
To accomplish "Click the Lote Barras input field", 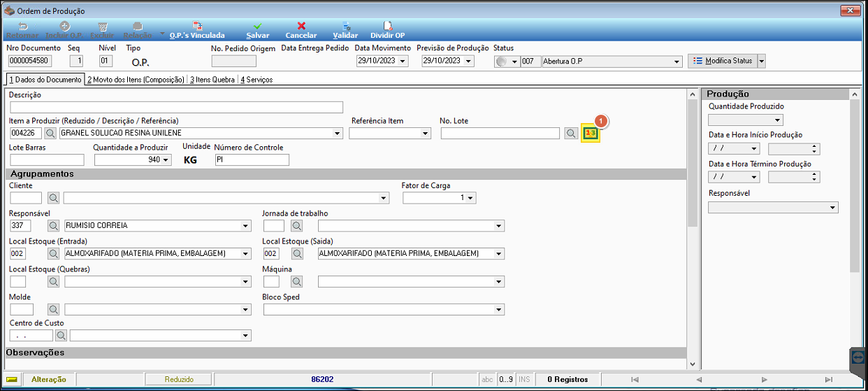I will (47, 160).
